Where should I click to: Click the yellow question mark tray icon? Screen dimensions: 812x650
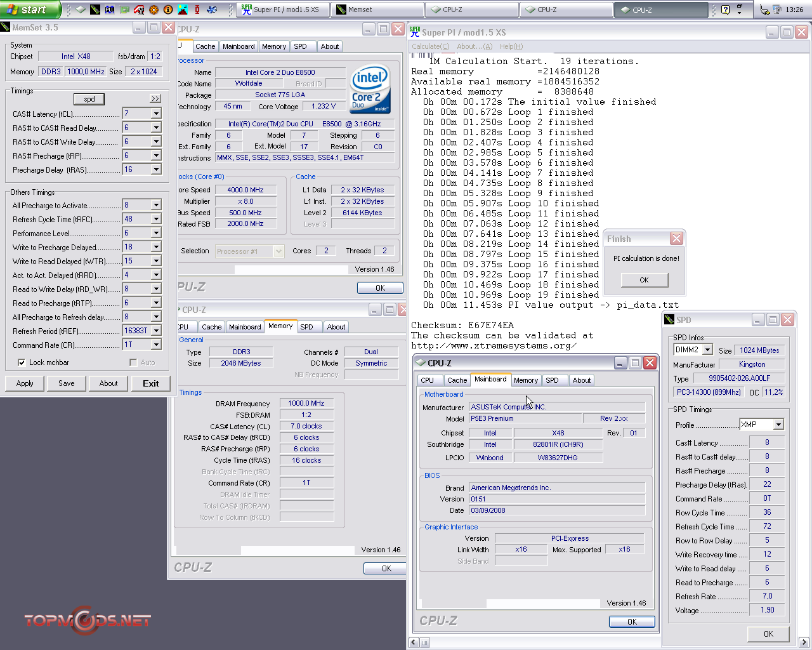tap(725, 10)
